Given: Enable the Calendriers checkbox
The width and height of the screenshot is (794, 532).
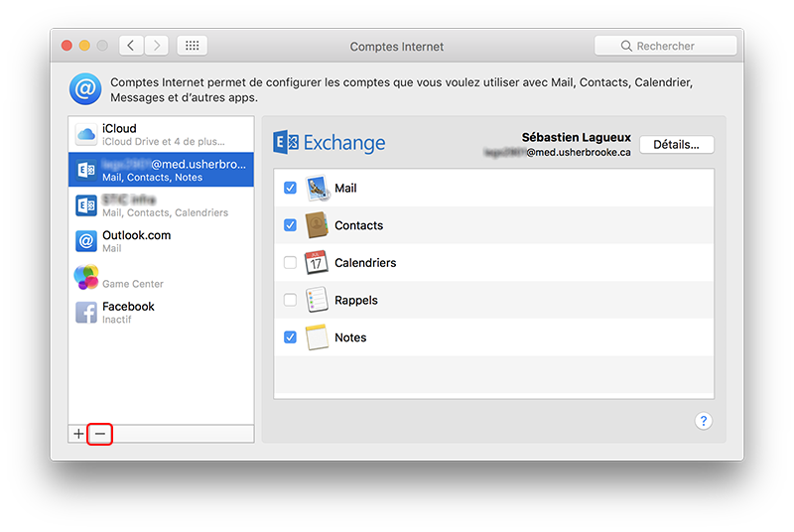Looking at the screenshot, I should (290, 263).
